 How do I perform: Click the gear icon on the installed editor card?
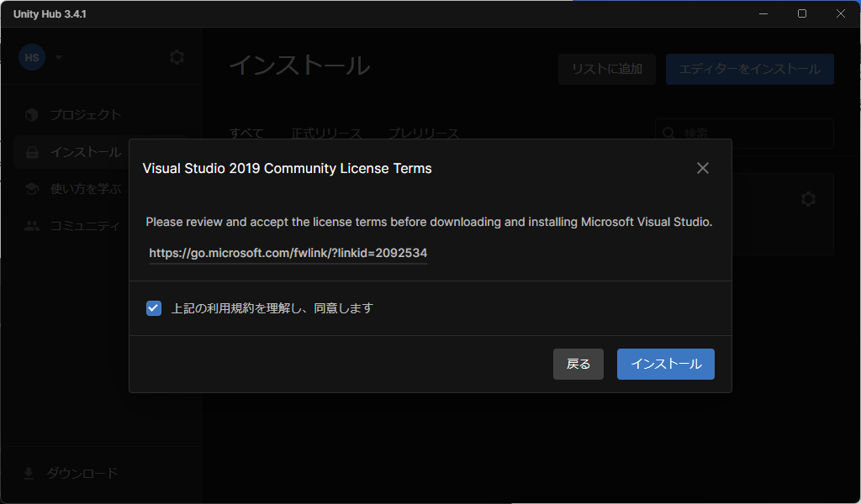[x=808, y=199]
